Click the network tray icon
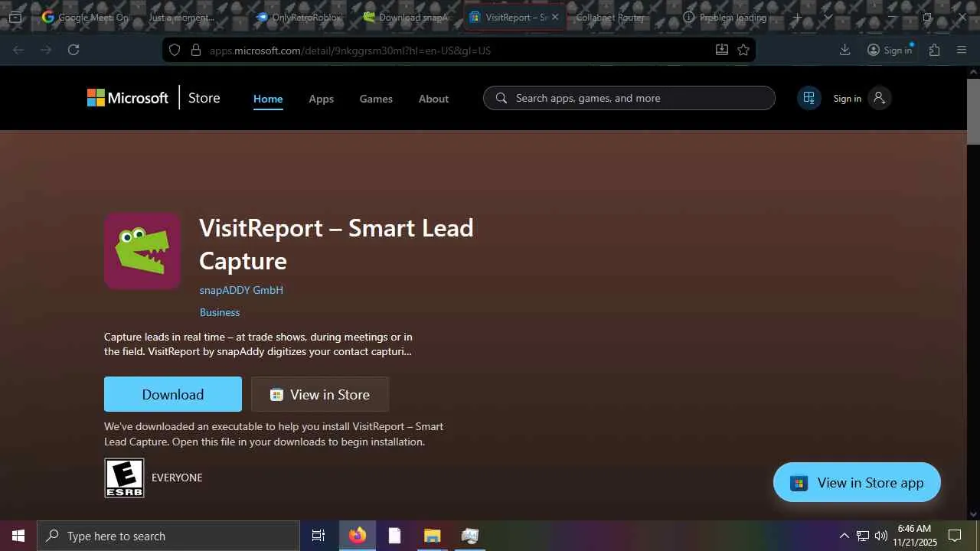 point(862,536)
